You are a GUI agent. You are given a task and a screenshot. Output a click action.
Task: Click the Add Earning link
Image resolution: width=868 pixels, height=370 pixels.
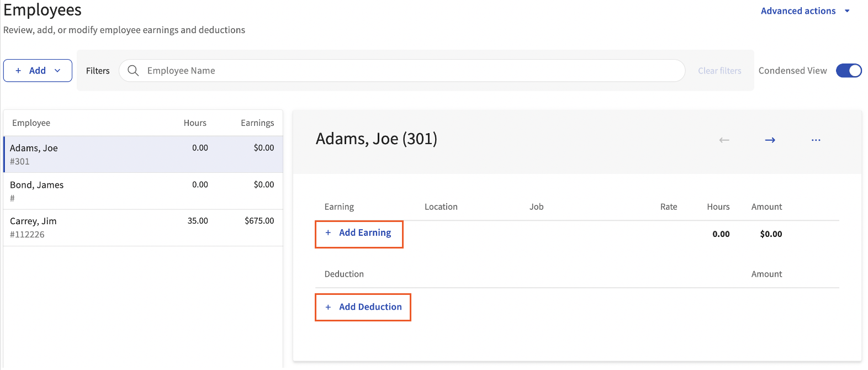[365, 233]
